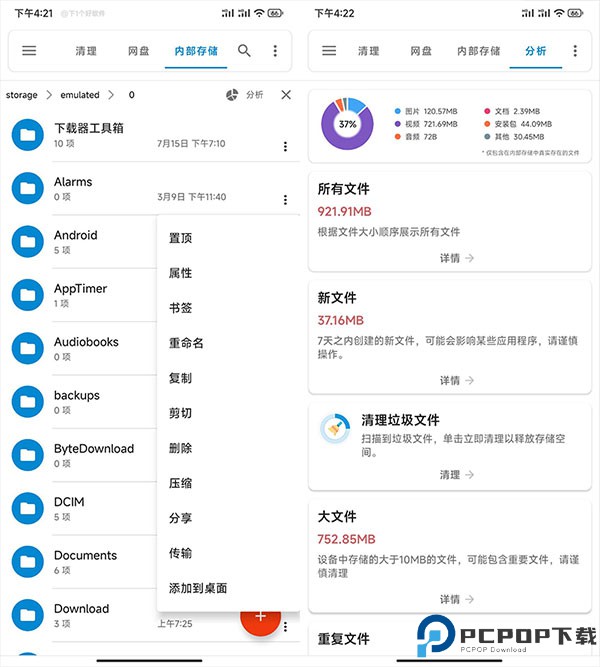The width and height of the screenshot is (600, 667).
Task: Tap the ByteDownload folder icon
Action: (28, 455)
